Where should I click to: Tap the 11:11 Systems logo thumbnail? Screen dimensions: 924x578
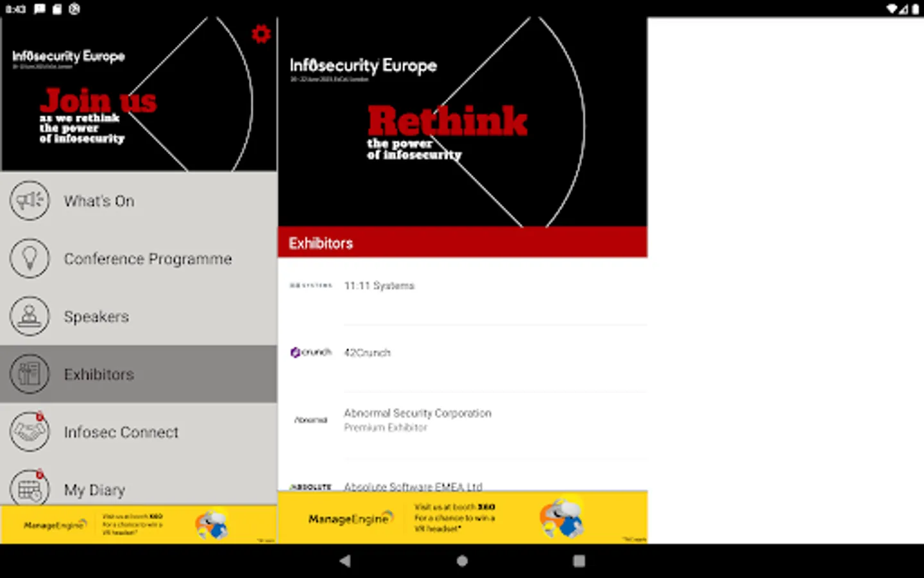click(311, 285)
